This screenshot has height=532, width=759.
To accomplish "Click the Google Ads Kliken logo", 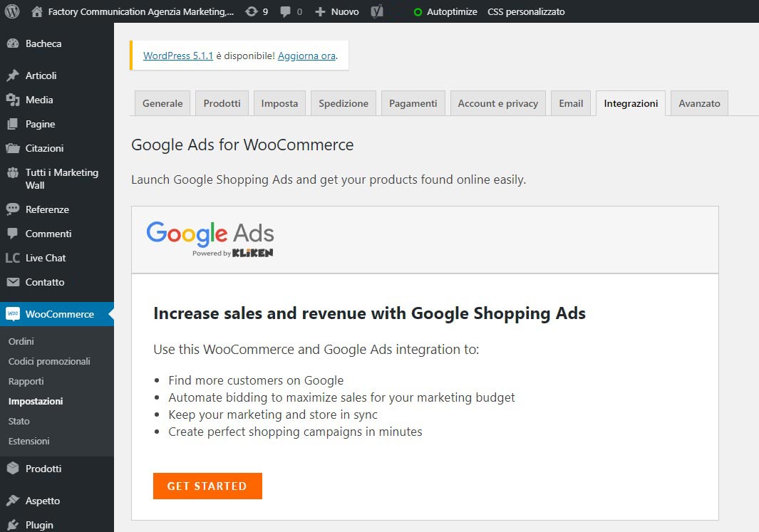I will click(210, 239).
